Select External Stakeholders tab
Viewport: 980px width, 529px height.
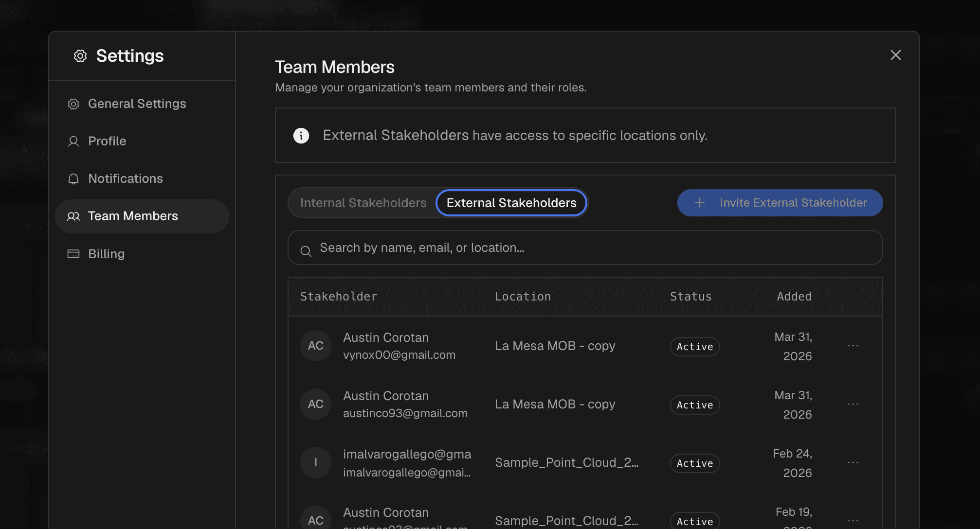click(511, 203)
